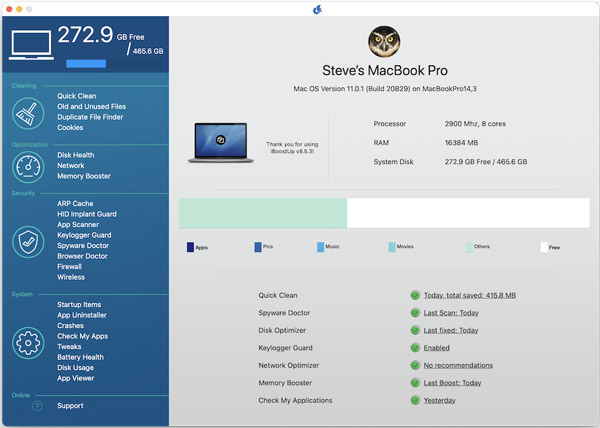This screenshot has width=600, height=428.
Task: Click the owl profile picture
Action: click(x=384, y=42)
